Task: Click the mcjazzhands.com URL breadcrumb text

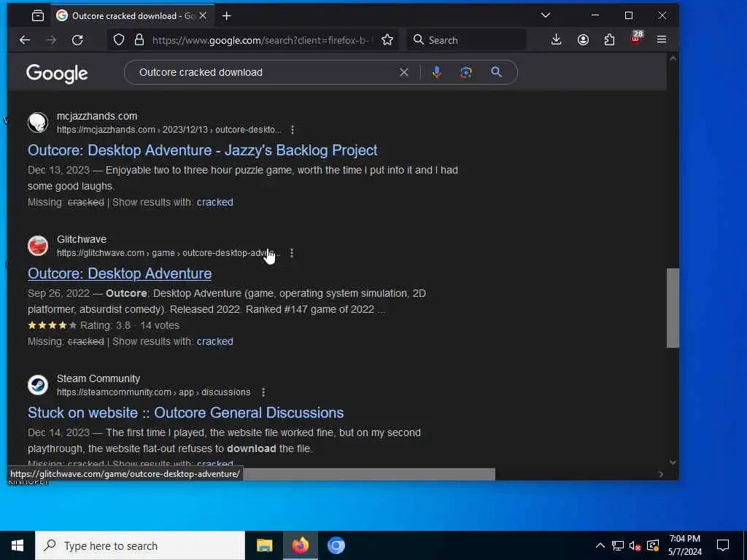Action: tap(169, 130)
